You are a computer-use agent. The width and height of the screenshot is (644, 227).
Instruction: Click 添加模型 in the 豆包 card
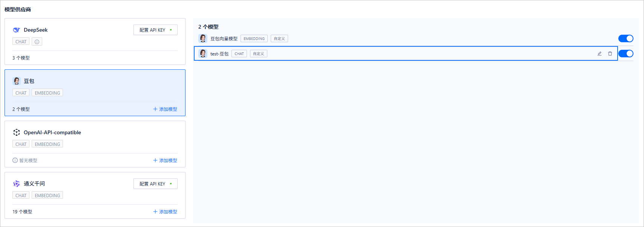165,109
